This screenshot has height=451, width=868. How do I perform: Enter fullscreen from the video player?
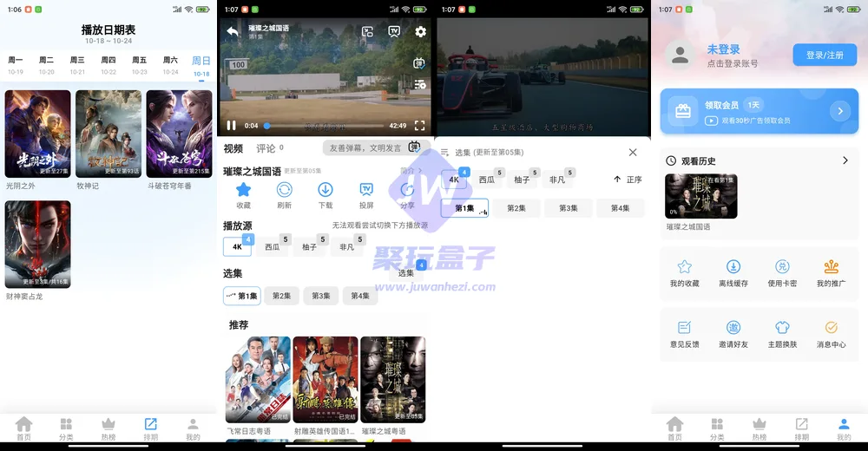pos(419,126)
